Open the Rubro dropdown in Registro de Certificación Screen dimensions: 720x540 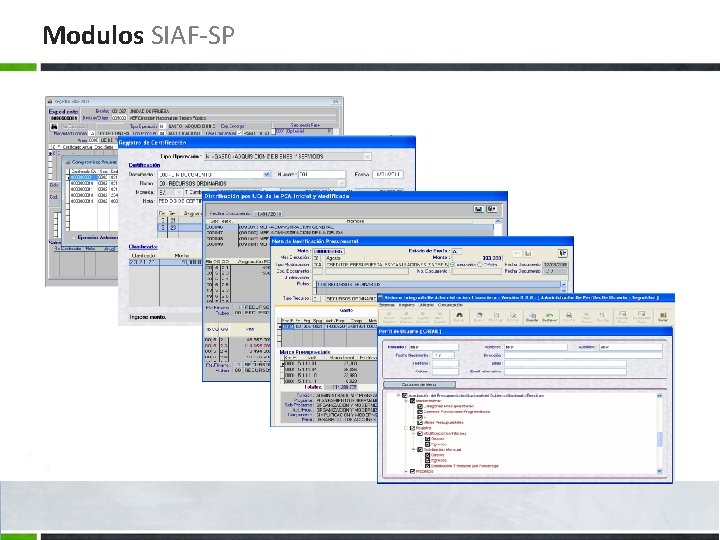(x=341, y=183)
